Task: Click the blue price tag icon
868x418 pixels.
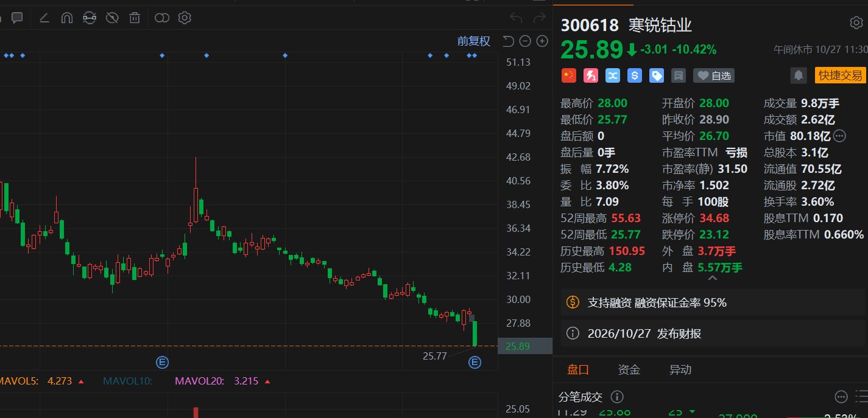Action: point(657,75)
